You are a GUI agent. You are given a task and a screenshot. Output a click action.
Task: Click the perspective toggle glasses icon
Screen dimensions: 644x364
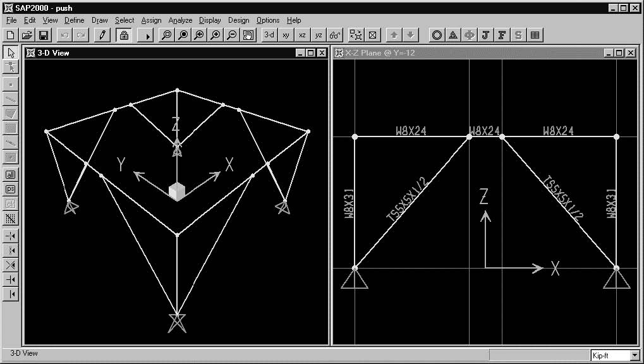click(336, 35)
